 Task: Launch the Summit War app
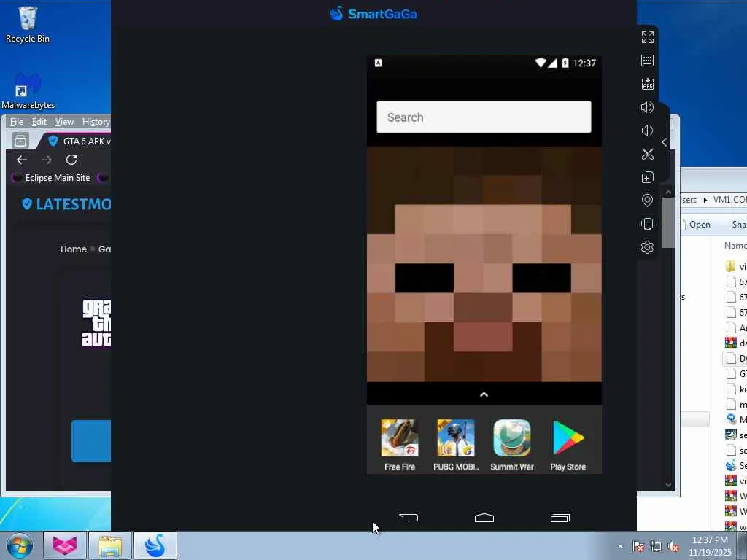pos(512,445)
